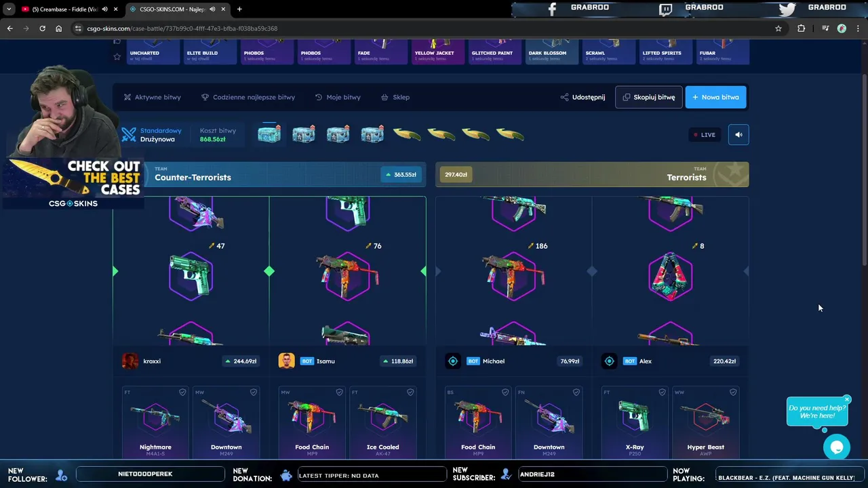Viewport: 868px width, 488px height.
Task: Open the Chrome three-dot menu
Action: pos(859,28)
